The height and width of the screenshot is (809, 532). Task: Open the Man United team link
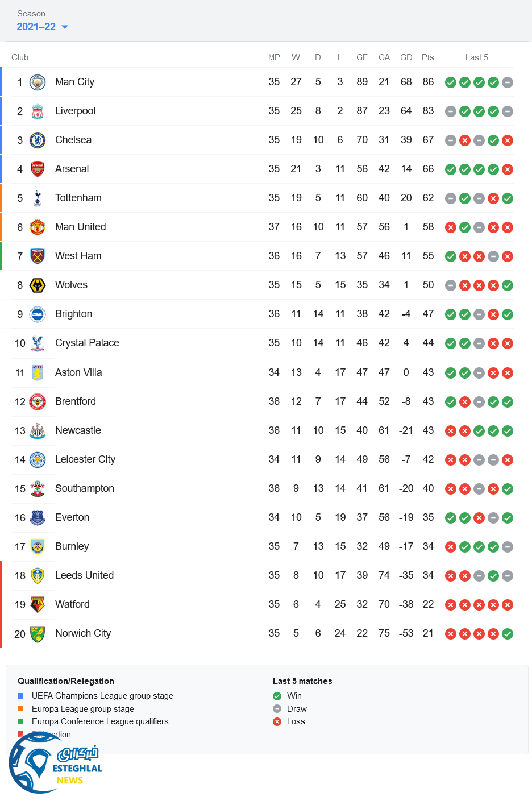(x=80, y=227)
